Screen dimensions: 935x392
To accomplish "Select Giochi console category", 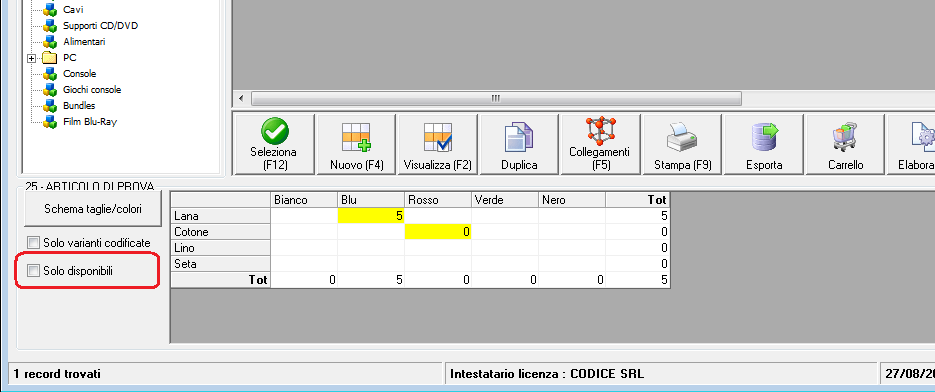I will 92,89.
